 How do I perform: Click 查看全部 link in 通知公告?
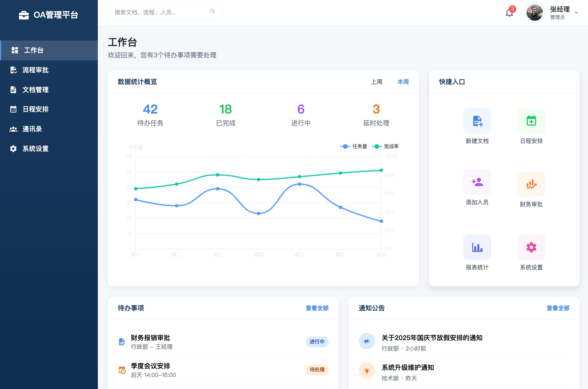tap(558, 308)
